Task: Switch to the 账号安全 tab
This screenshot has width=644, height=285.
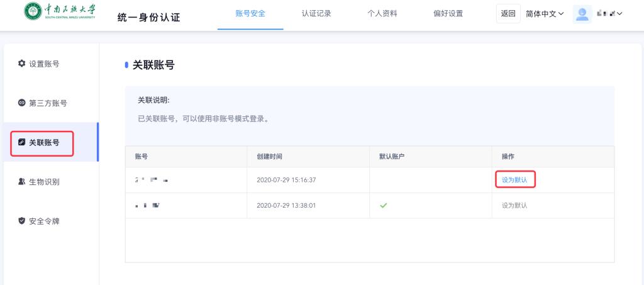Action: pyautogui.click(x=250, y=14)
